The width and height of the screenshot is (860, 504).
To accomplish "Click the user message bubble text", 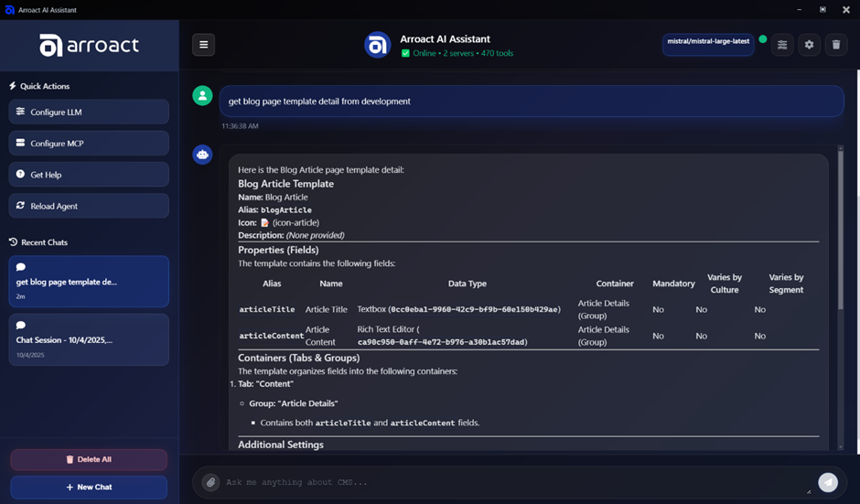I will coord(319,102).
